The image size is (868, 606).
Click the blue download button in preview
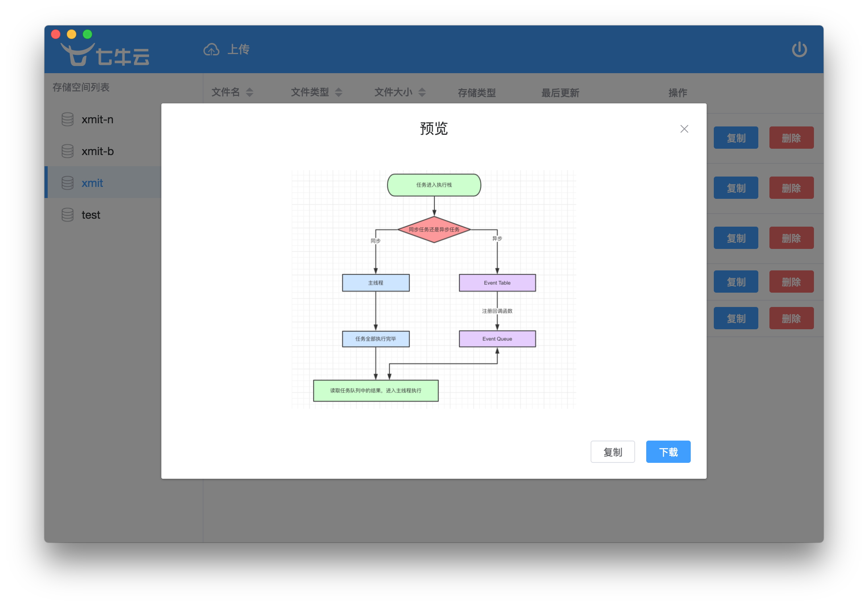point(668,452)
